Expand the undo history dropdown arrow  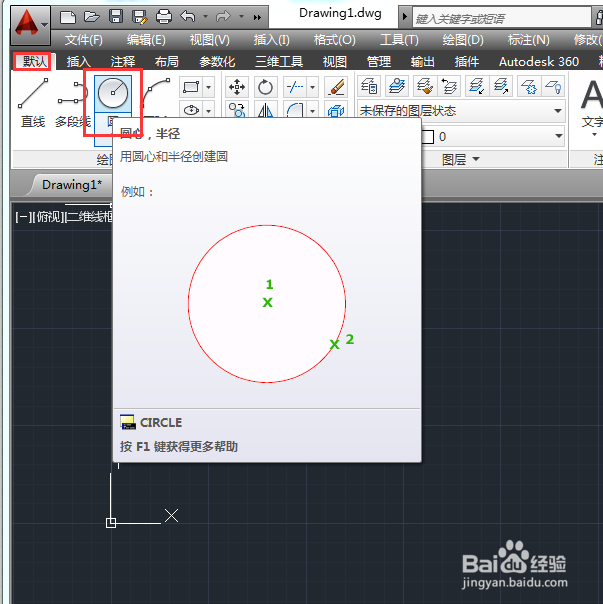(x=205, y=17)
